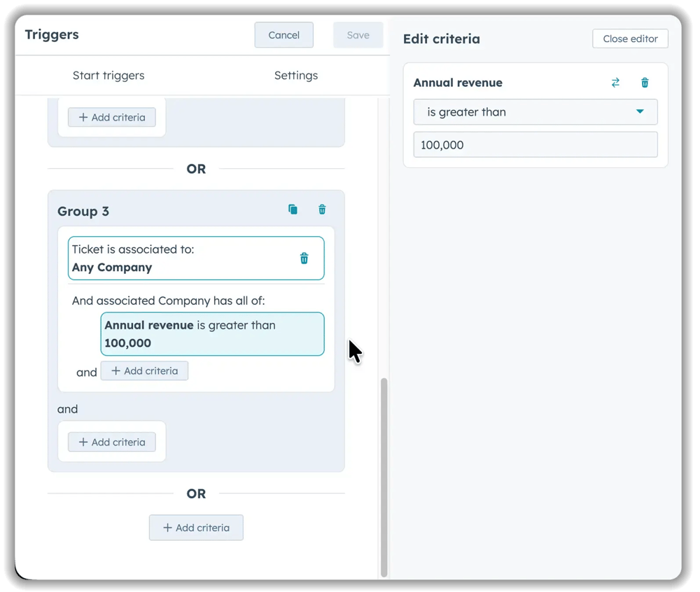Select the Start triggers tab
This screenshot has width=700, height=592.
108,75
